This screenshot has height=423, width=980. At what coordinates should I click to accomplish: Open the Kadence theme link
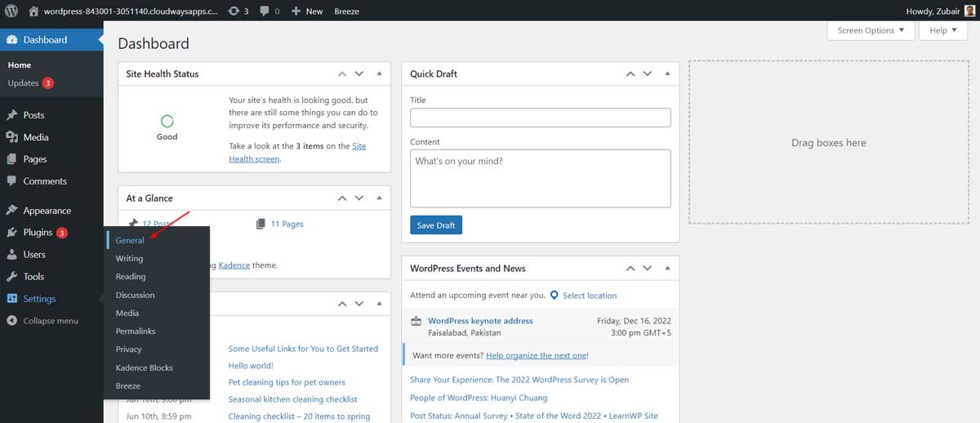233,265
